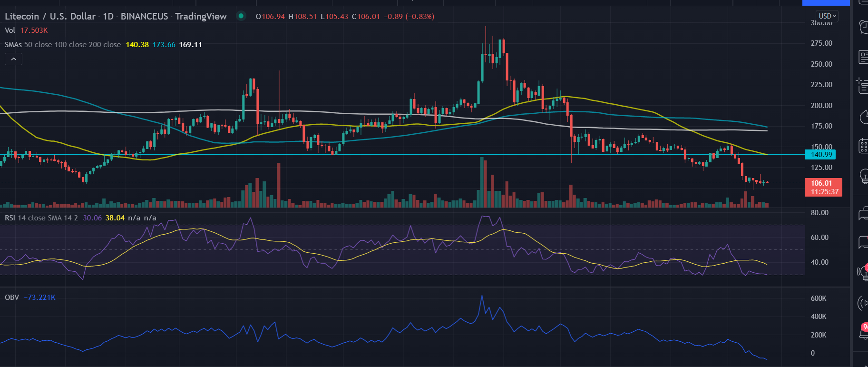
Task: Open the Notifications bell with red badge
Action: 863,332
